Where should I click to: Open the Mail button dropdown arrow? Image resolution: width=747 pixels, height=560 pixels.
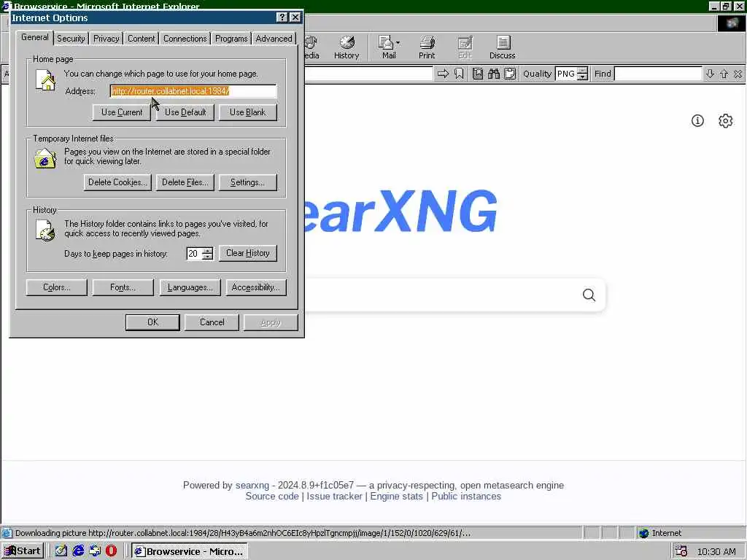tap(398, 43)
